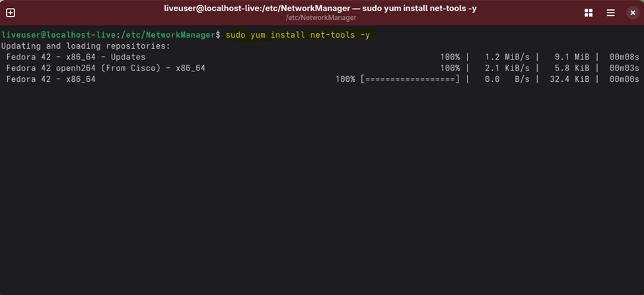The width and height of the screenshot is (644, 295).
Task: Select the openh264 (From Cisco) repository line
Action: [106, 68]
